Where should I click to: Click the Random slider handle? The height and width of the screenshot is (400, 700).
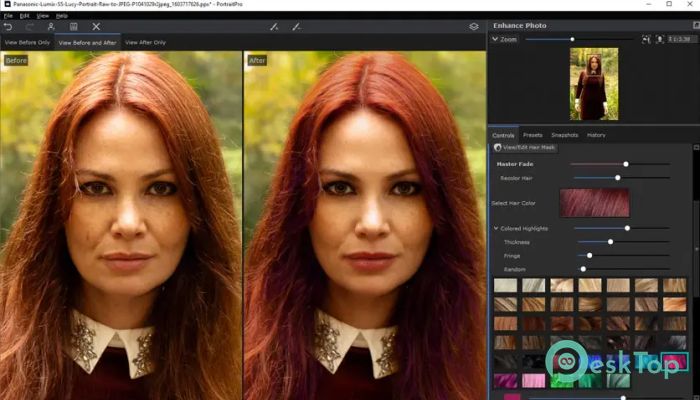coord(583,269)
